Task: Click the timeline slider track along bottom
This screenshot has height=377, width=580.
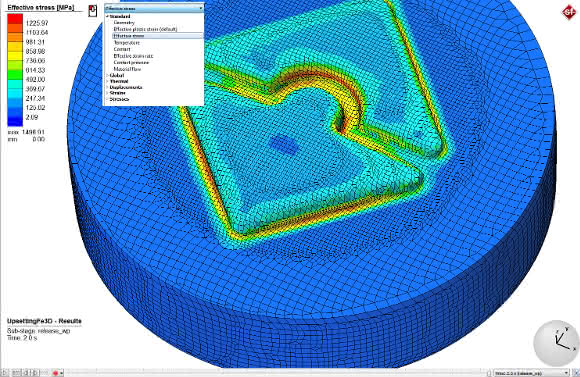Action: click(x=276, y=373)
